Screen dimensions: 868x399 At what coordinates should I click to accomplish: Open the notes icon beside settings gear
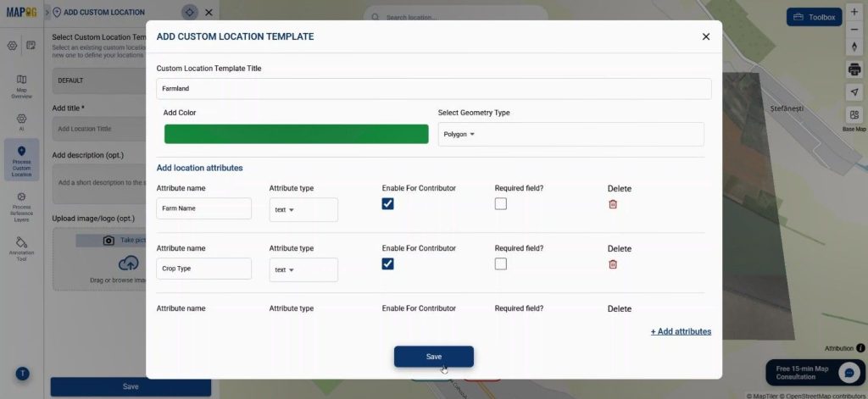coord(31,46)
